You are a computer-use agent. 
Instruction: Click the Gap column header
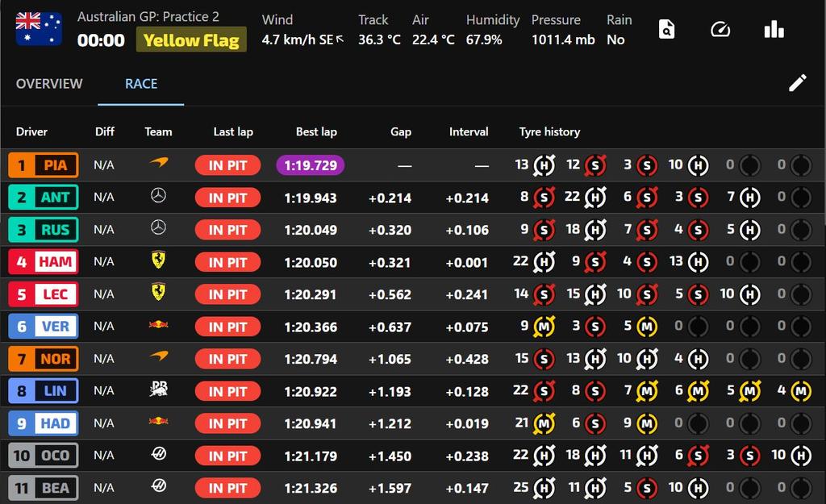[401, 131]
